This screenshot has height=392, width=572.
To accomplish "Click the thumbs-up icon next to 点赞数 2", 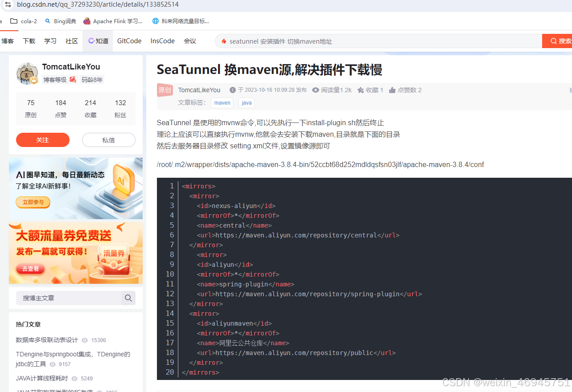I will [392, 90].
